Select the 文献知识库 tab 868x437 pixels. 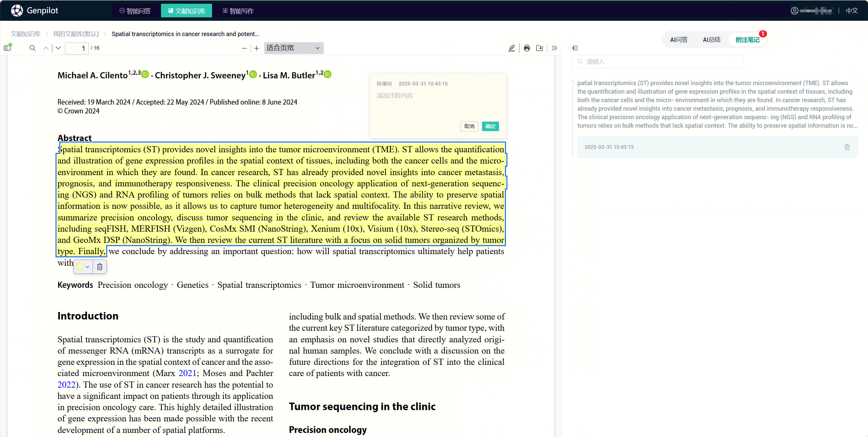[x=187, y=11]
